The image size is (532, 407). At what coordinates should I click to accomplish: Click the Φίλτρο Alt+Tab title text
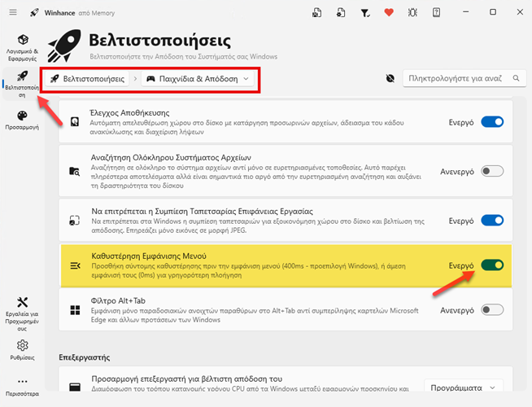(x=118, y=300)
